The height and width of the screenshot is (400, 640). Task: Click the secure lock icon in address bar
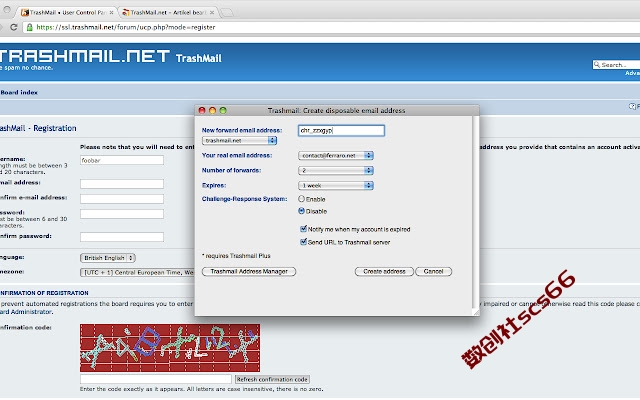[29, 27]
